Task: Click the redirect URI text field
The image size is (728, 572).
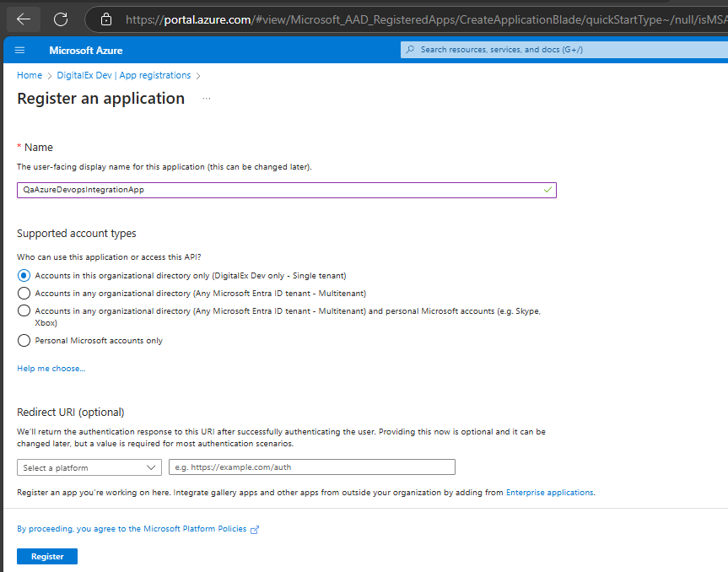Action: click(x=311, y=467)
